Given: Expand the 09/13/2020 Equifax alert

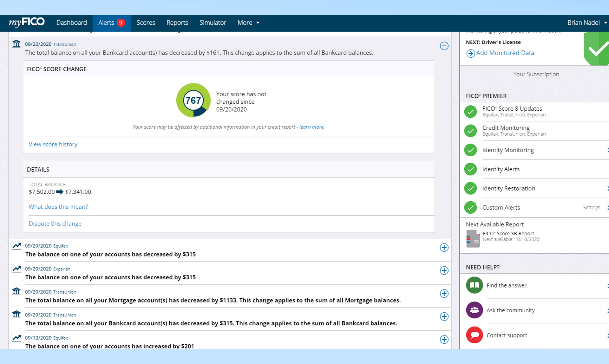Looking at the screenshot, I should [x=444, y=340].
